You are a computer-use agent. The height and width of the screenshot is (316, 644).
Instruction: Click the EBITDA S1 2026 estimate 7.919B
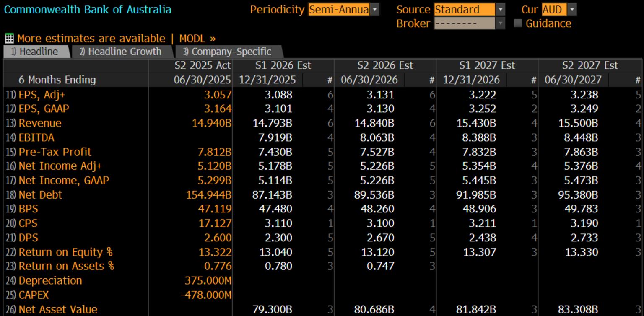coord(275,137)
